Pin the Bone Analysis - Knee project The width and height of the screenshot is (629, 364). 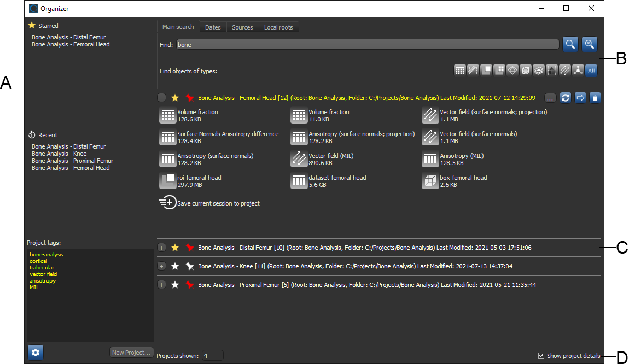coord(190,266)
